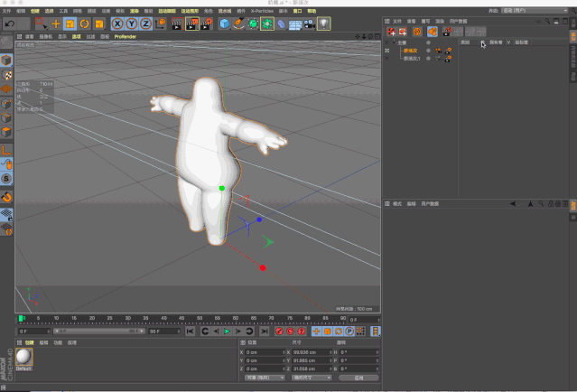
Task: Select the Default material thumbnail
Action: tap(23, 357)
